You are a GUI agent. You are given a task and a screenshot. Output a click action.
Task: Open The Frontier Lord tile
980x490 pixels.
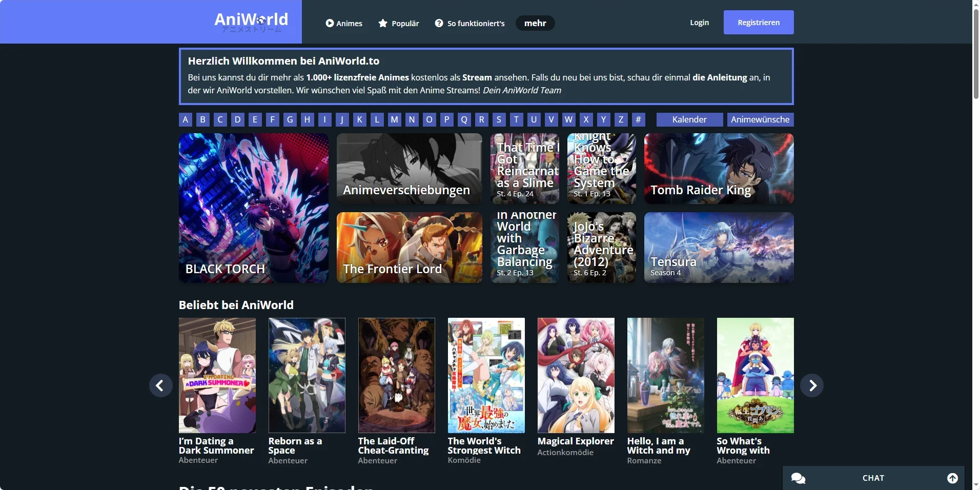coord(410,248)
